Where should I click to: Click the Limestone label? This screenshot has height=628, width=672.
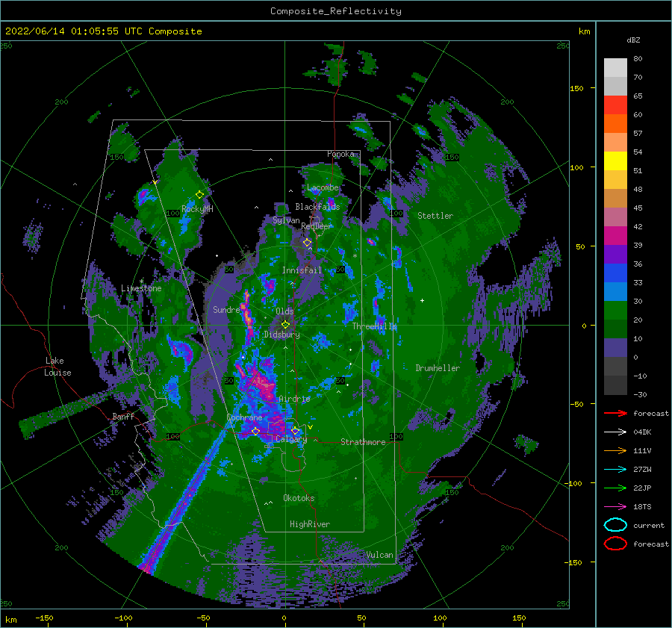tap(141, 288)
